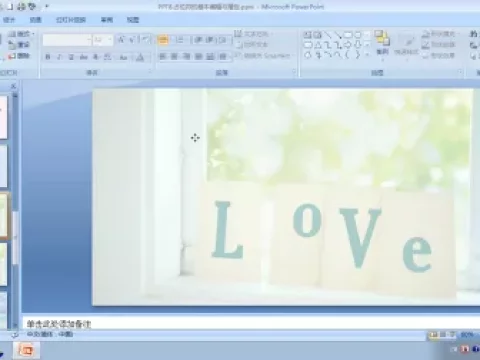Open the Slide Show ribbon tab

click(x=71, y=20)
